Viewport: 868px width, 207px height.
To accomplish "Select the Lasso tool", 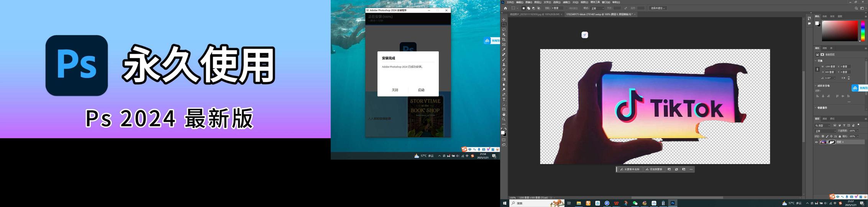I will 504,30.
